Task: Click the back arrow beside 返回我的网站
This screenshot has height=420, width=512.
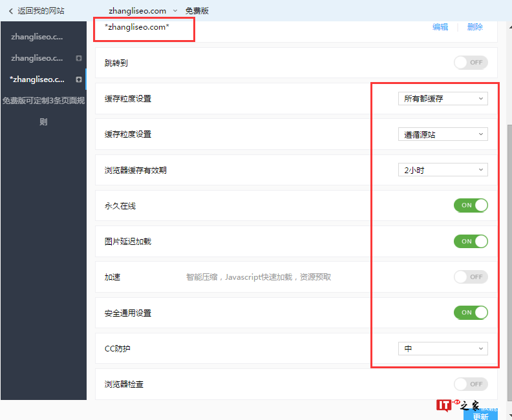Action: coord(10,11)
